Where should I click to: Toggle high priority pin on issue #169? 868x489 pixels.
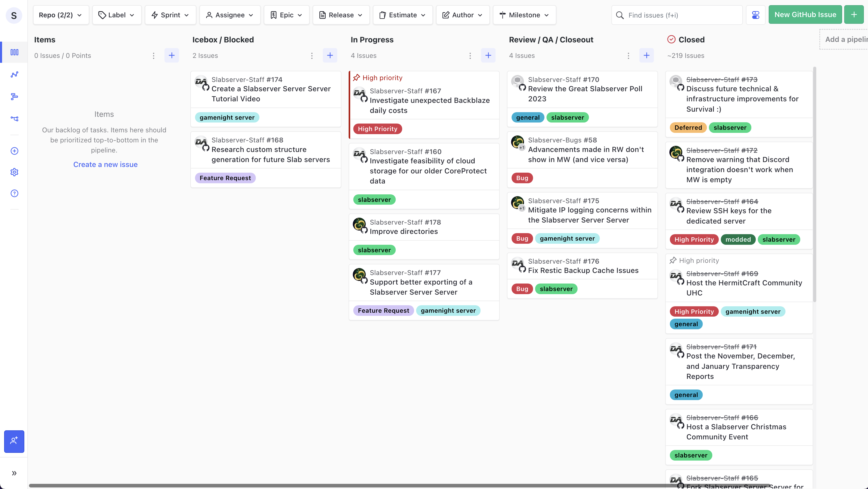click(673, 260)
